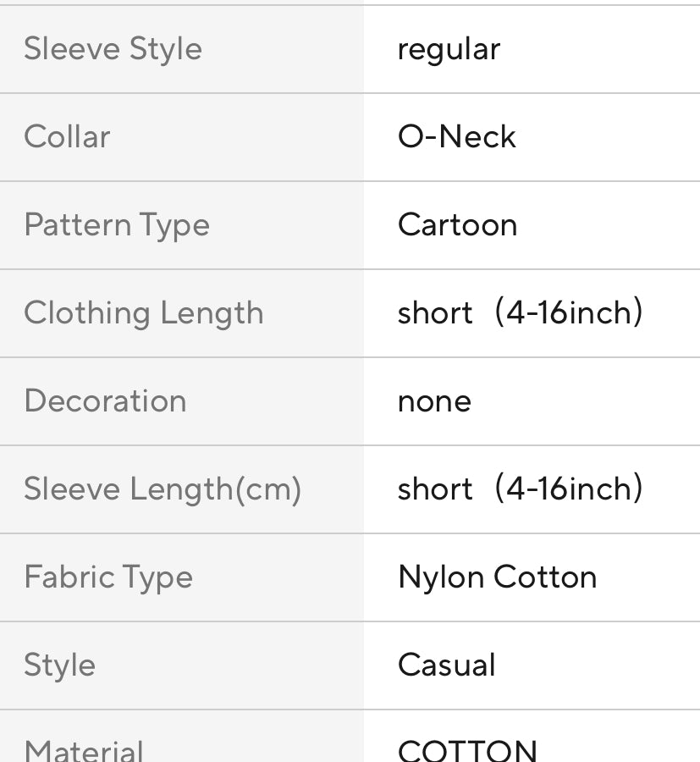Click '(4-16inch)' in the Sleeve Length row
Screen dimensions: 700x762
(568, 489)
